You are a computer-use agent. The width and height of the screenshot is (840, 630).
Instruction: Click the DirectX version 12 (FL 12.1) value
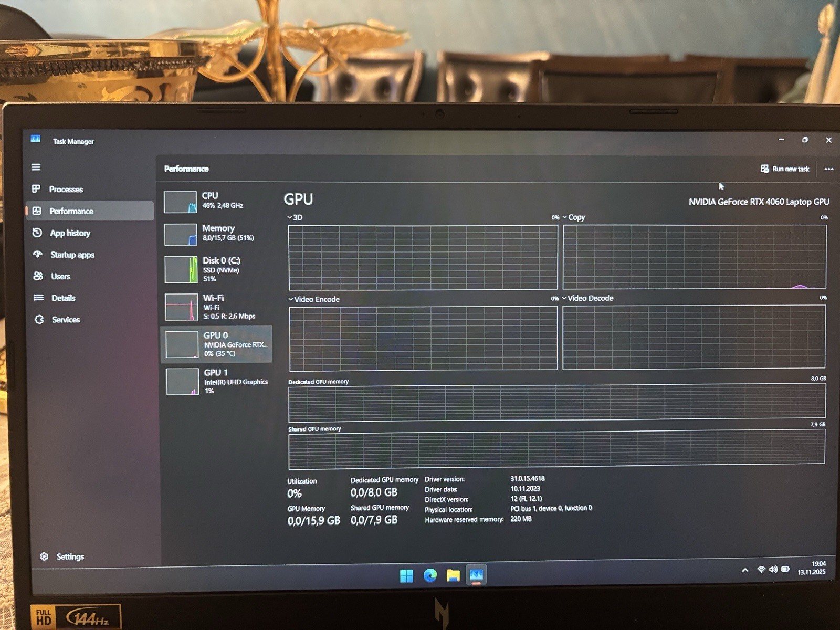coord(526,498)
